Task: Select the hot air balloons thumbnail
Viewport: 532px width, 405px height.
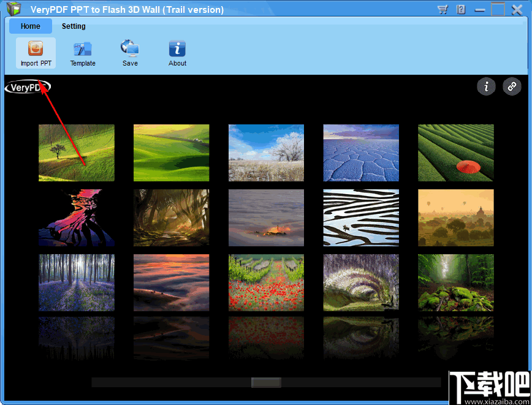Action: click(456, 218)
